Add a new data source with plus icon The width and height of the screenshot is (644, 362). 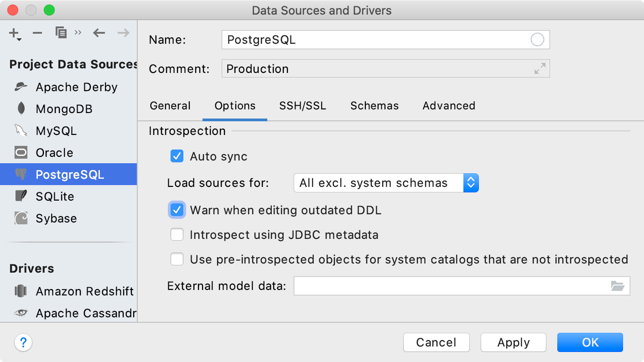[13, 33]
